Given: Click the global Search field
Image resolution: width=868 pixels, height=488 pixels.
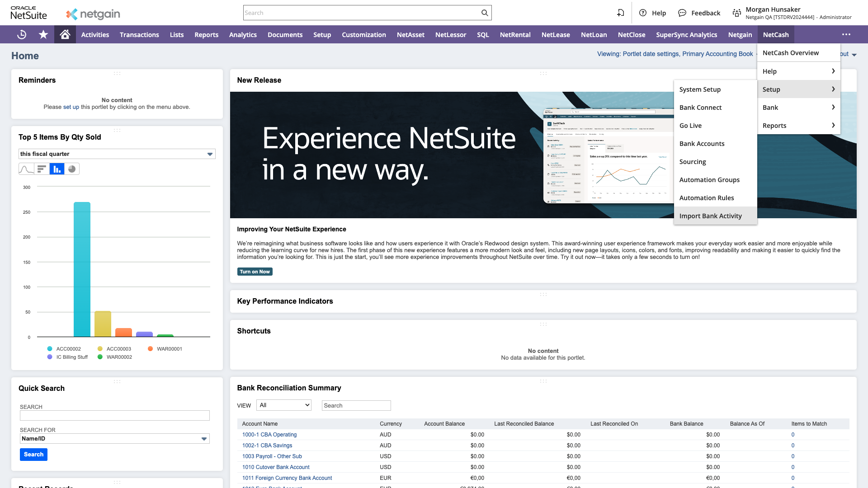Looking at the screenshot, I should click(362, 13).
